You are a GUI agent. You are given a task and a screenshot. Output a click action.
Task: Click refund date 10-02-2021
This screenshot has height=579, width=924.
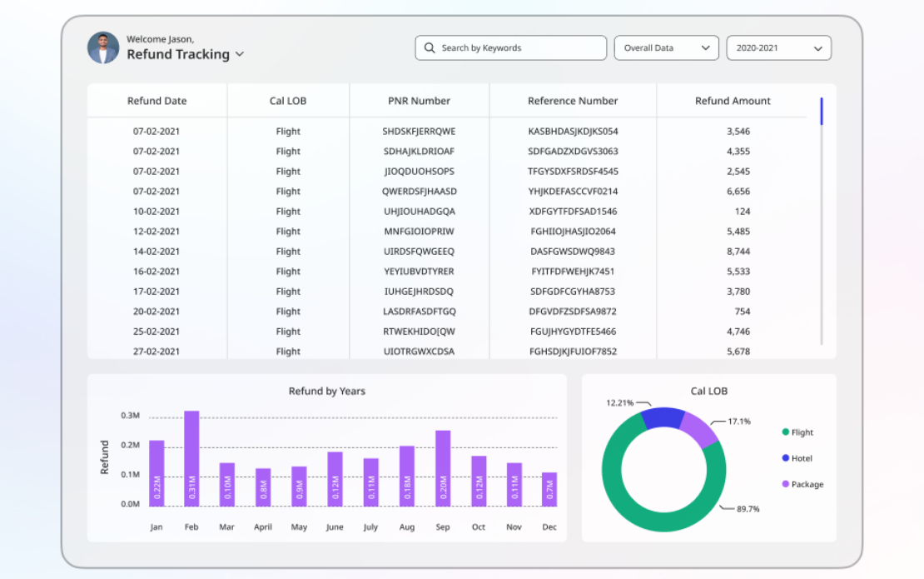click(156, 212)
